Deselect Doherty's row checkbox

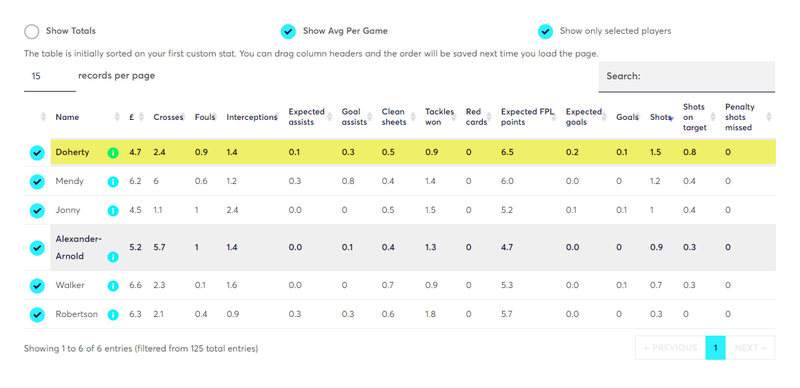tap(37, 153)
